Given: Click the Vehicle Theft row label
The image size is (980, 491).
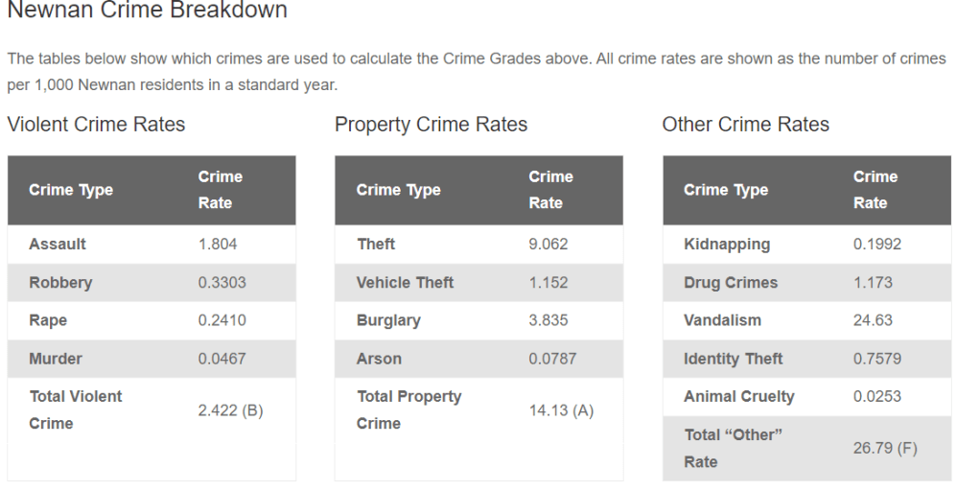Looking at the screenshot, I should tap(405, 283).
